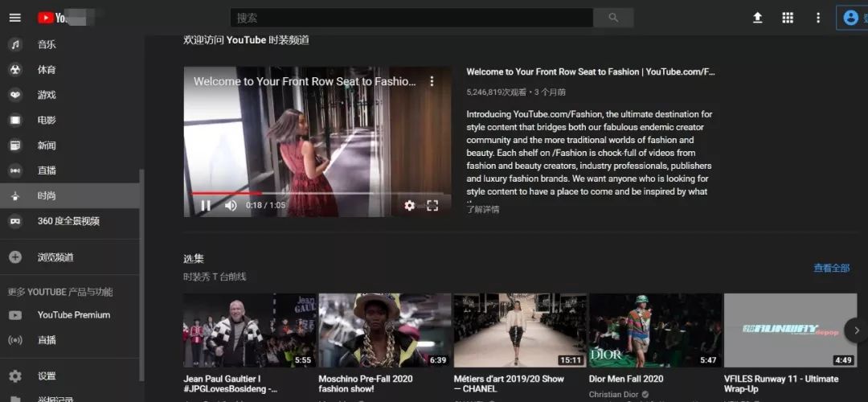868x402 pixels.
Task: Click 查看全部 to see all
Action: [x=832, y=268]
